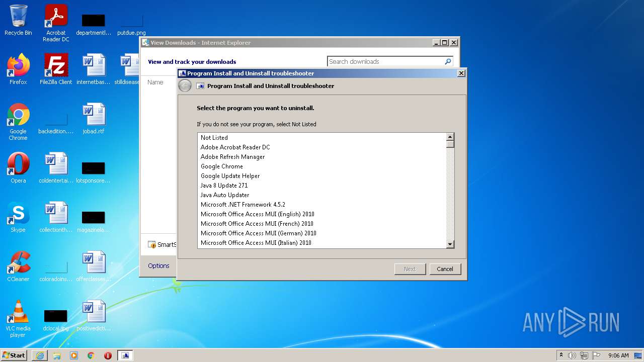Select the positivedicti... document icon

click(x=94, y=315)
